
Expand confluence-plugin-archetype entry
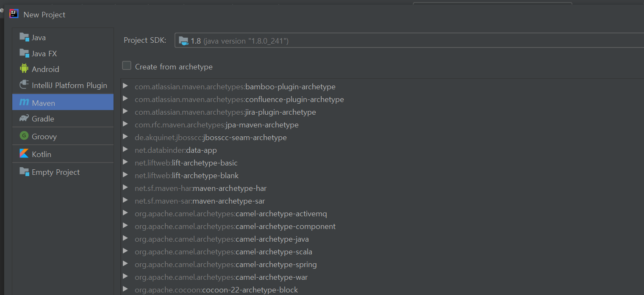[125, 99]
